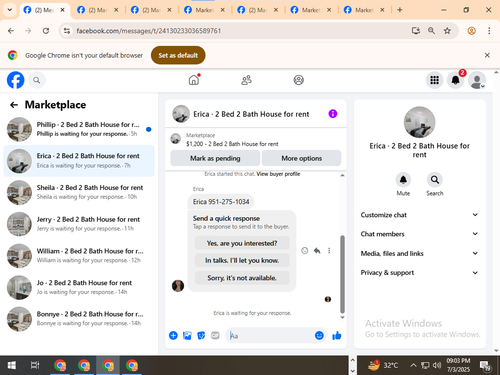Viewport: 500px width, 375px height.
Task: Open Jo's 2 Bed 2 Bath conversation
Action: 79,287
